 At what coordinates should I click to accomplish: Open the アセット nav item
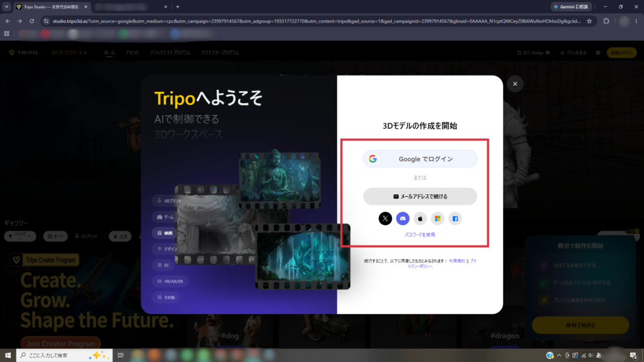132,53
